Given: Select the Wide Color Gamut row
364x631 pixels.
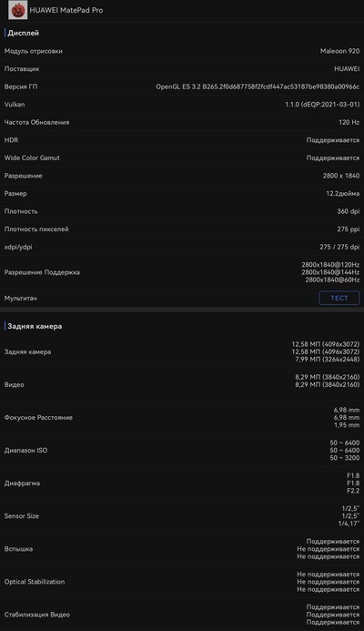Looking at the screenshot, I should [x=182, y=158].
